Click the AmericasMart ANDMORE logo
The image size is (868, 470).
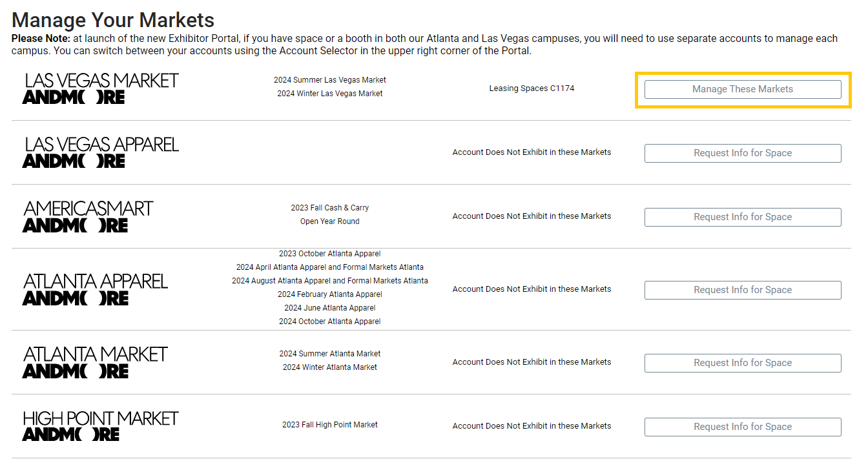(x=88, y=216)
